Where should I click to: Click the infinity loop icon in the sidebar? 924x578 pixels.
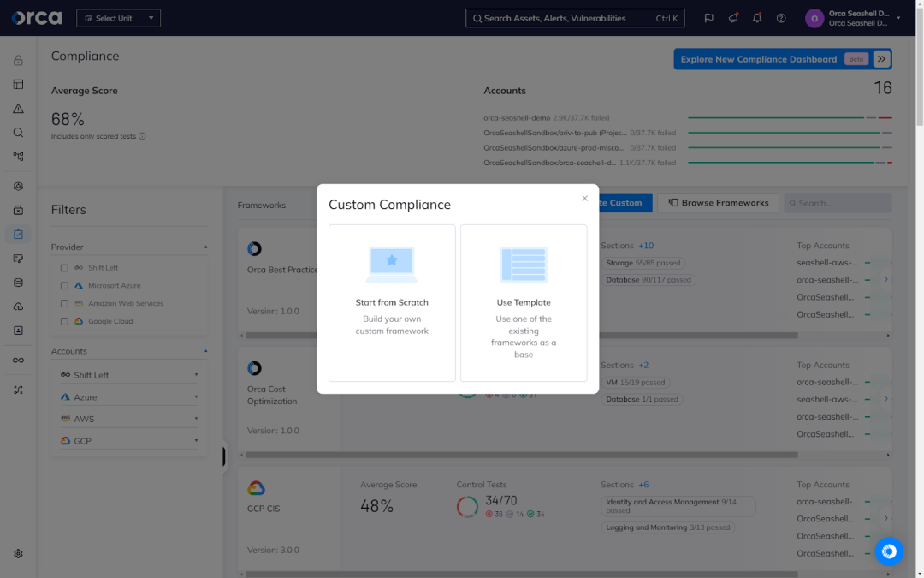[18, 361]
